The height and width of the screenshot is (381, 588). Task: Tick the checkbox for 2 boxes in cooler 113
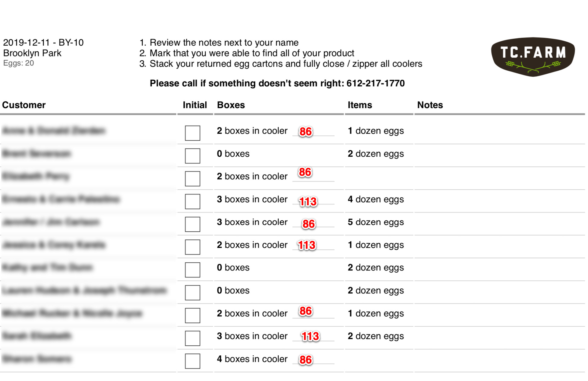tap(192, 247)
